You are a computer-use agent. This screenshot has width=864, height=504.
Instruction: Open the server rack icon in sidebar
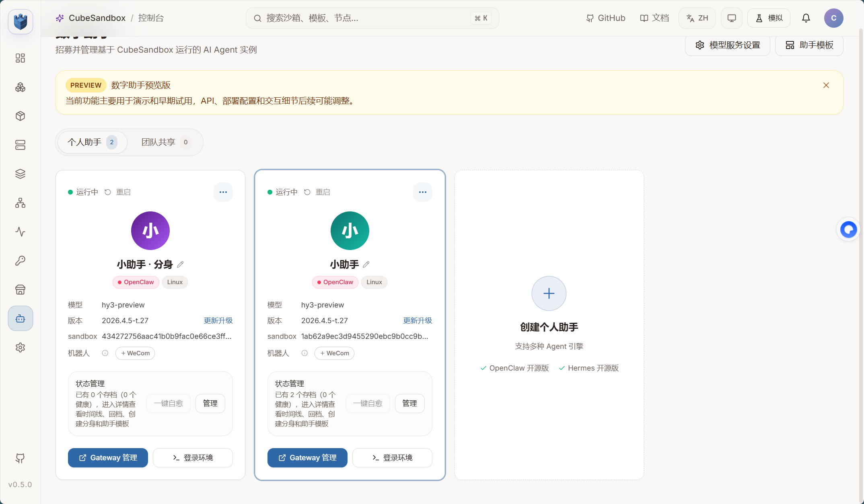click(21, 145)
